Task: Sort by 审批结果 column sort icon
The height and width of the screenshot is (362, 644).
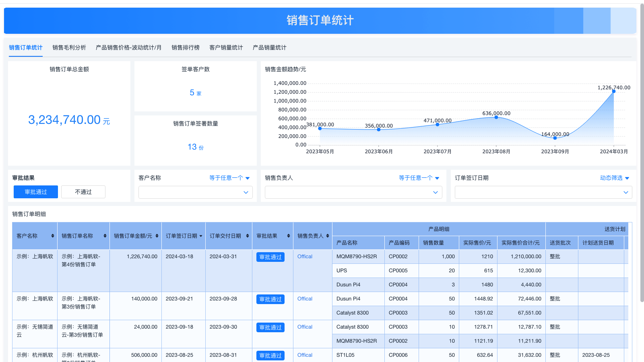Action: tap(289, 236)
